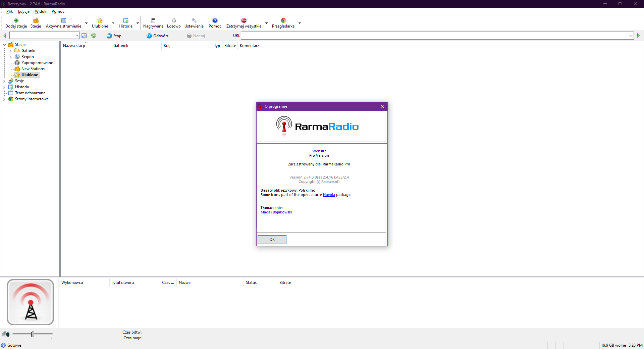The width and height of the screenshot is (644, 349).
Task: Select Ulubione in tree
Action: (30, 75)
